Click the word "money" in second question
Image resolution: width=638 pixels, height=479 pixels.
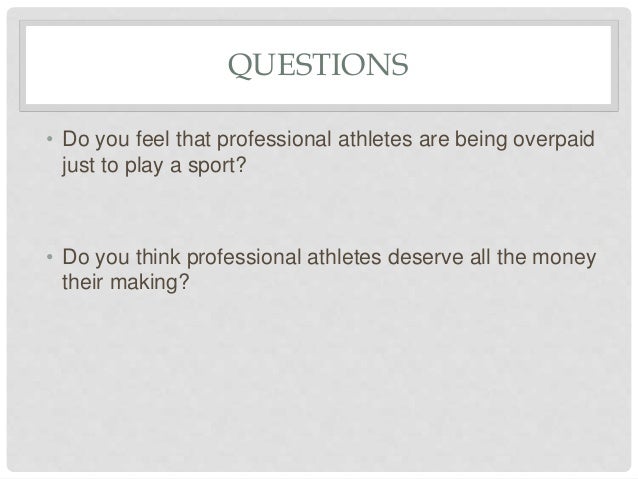[564, 258]
